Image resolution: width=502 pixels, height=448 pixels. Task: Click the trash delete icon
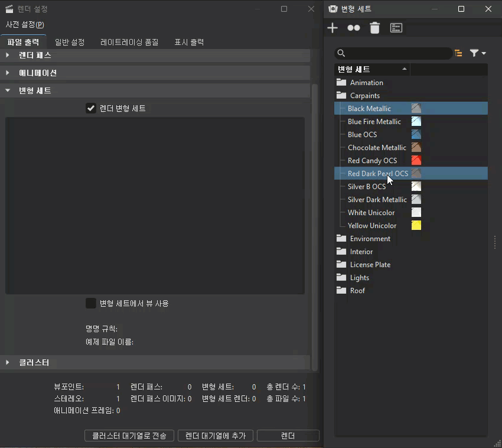(375, 28)
